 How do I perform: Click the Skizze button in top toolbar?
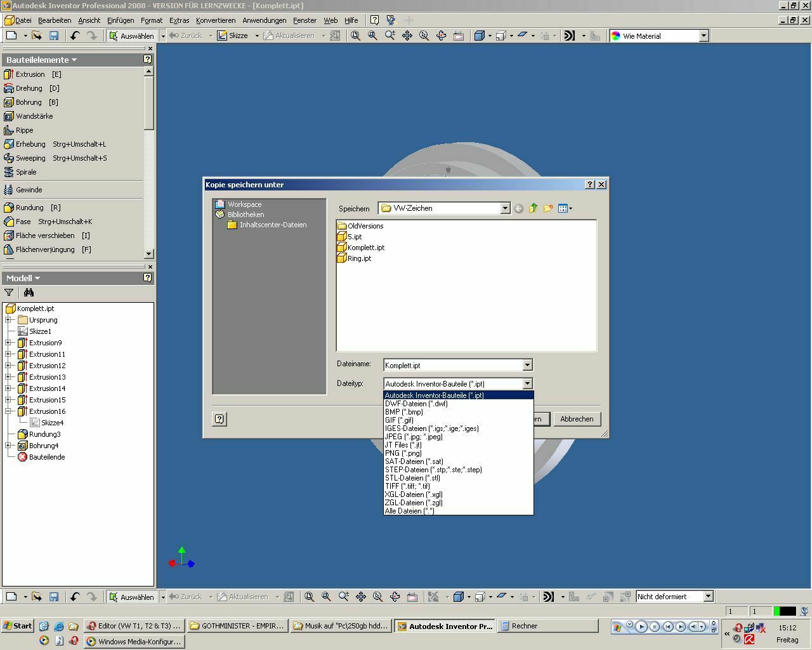pyautogui.click(x=233, y=36)
